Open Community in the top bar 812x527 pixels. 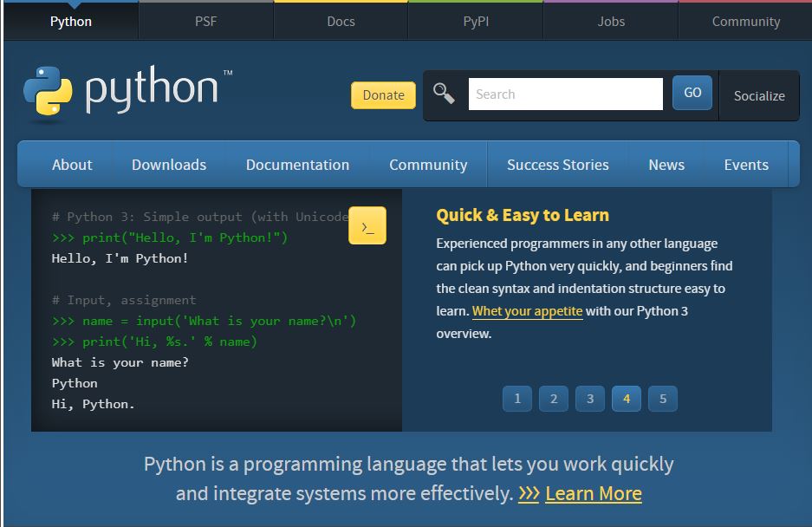point(746,22)
